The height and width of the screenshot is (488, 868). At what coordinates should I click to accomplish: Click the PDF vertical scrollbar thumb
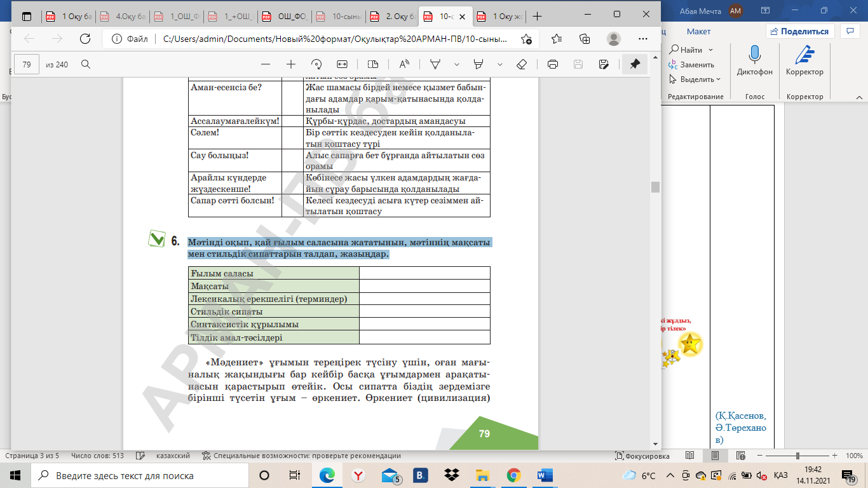[655, 186]
